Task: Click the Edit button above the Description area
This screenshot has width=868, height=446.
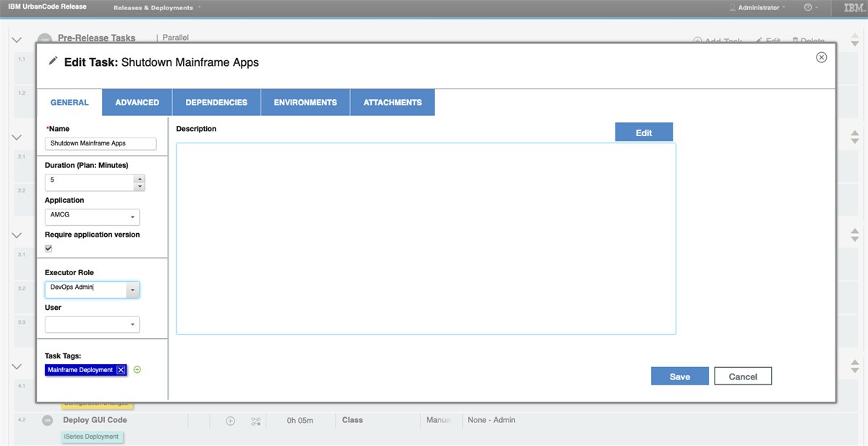Action: coord(644,132)
